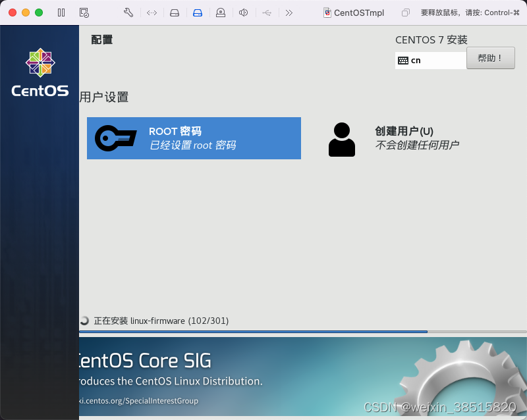Click the installation progress bar
Screen dimensions: 527x420
(303, 332)
